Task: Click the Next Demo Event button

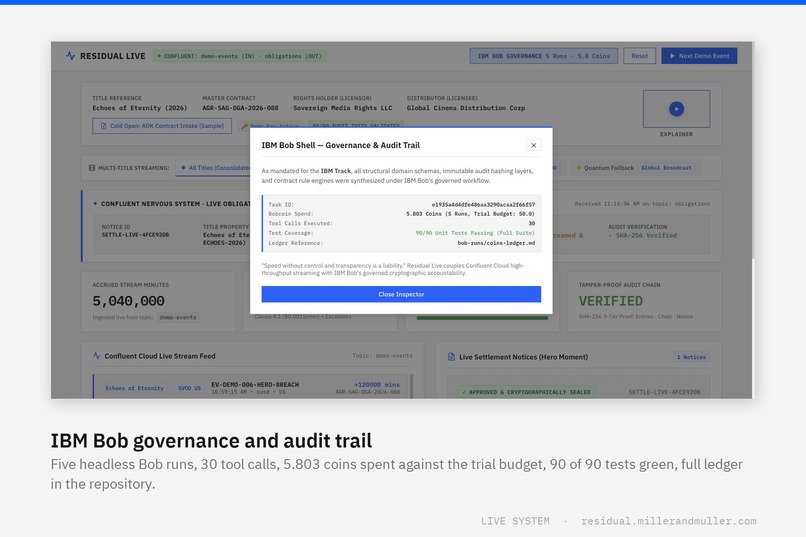Action: tap(699, 56)
